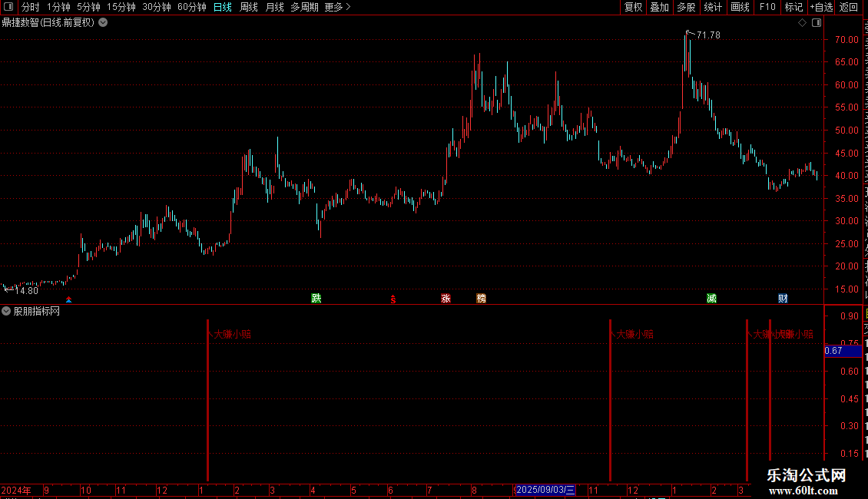Switch to 分时 intraday view
The width and height of the screenshot is (868, 499).
tap(31, 7)
